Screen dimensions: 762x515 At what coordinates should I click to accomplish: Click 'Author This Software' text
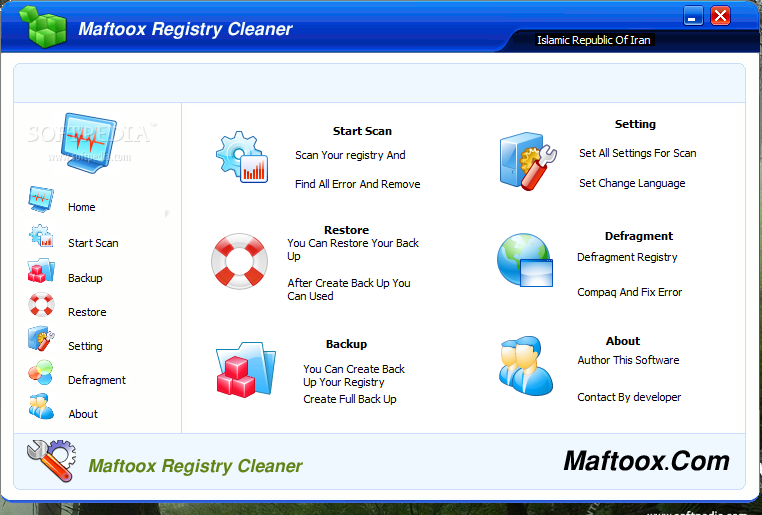(x=628, y=360)
